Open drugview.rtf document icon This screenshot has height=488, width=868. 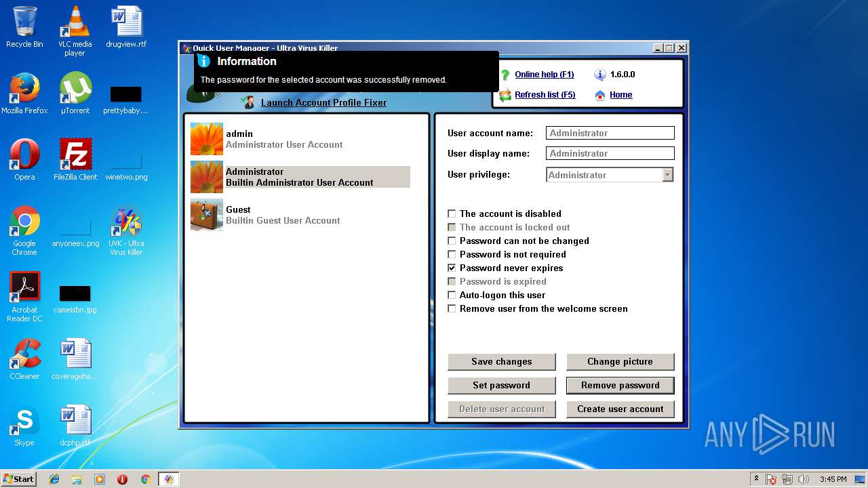pyautogui.click(x=126, y=27)
